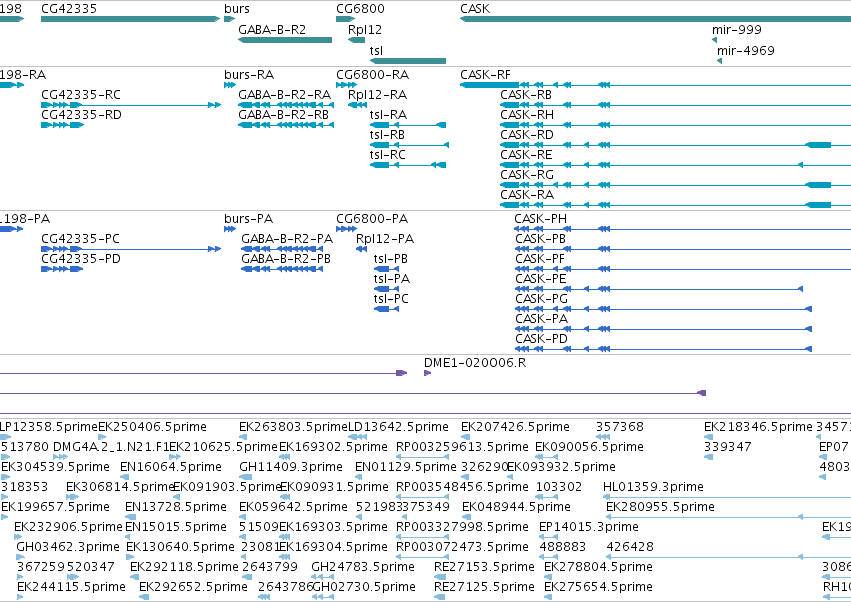Select the GABA-B-R2 gene bar
Viewport: 851px width, 602px height.
(285, 40)
